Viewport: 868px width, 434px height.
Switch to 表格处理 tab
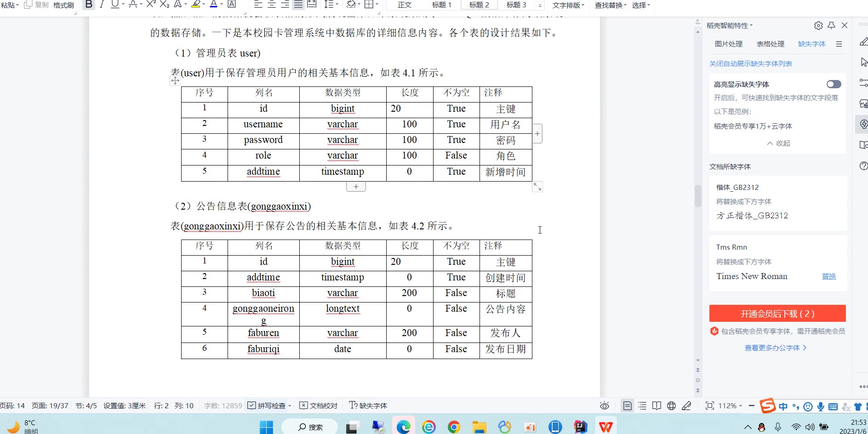coord(770,44)
